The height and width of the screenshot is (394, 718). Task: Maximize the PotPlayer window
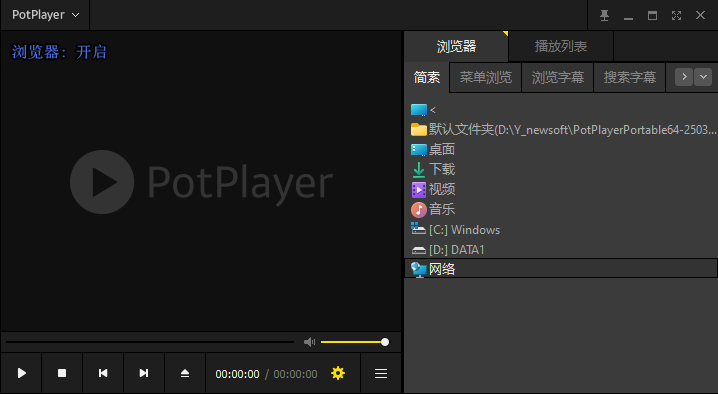click(x=652, y=15)
